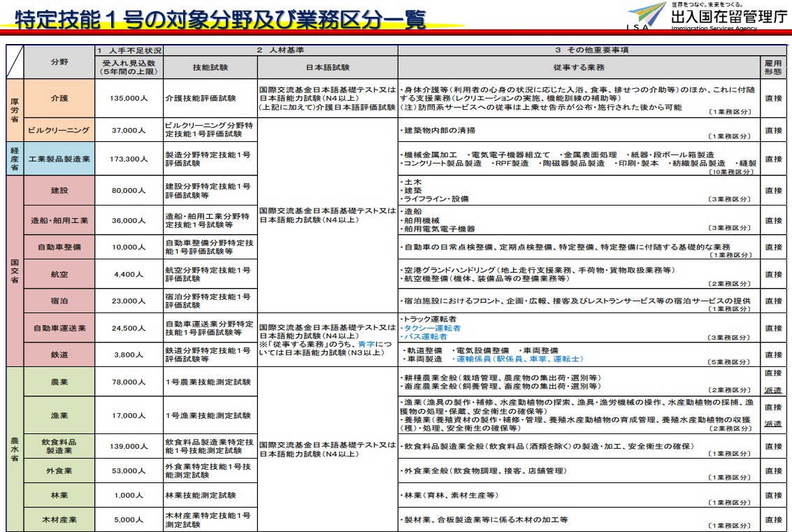
Task: Select the orange 介護 field cell
Action: (59, 99)
